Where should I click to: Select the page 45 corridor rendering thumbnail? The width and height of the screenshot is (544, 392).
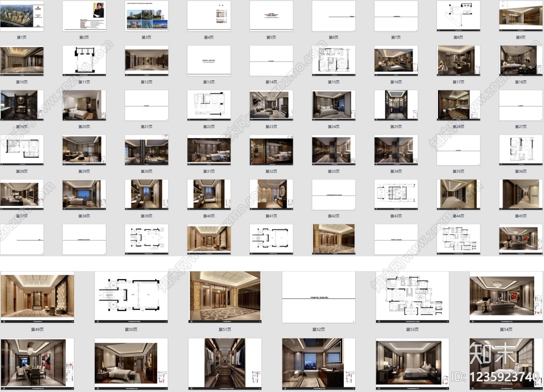[521, 195]
